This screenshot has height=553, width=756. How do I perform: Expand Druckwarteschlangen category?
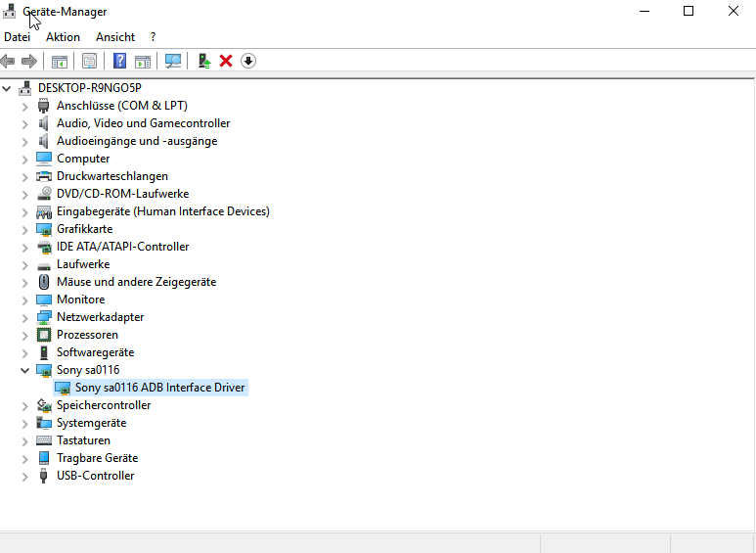[x=25, y=176]
